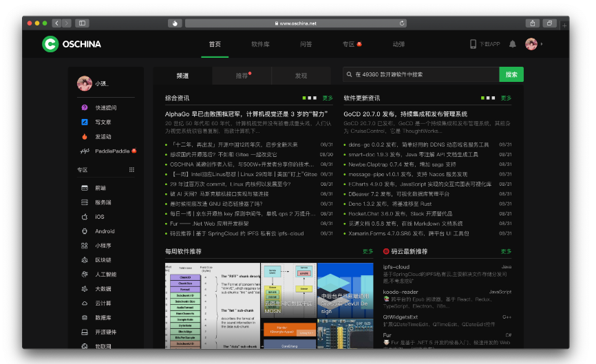Open the Rocket.Chat 3.6.0 news item
Screen dimensions: 596x364
tap(401, 213)
